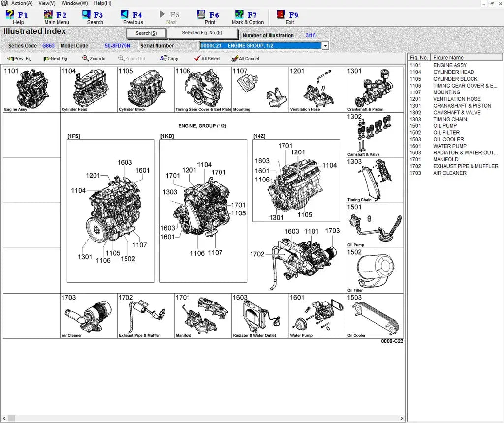504x423 pixels.
Task: Open the Action(A) menu
Action: click(21, 3)
